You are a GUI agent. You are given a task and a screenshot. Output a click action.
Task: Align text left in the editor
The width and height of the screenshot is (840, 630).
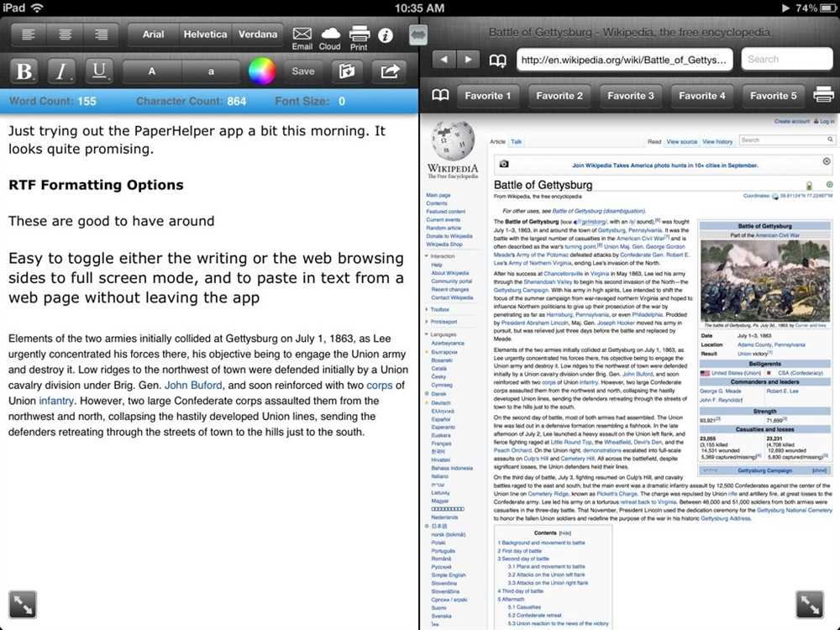29,34
